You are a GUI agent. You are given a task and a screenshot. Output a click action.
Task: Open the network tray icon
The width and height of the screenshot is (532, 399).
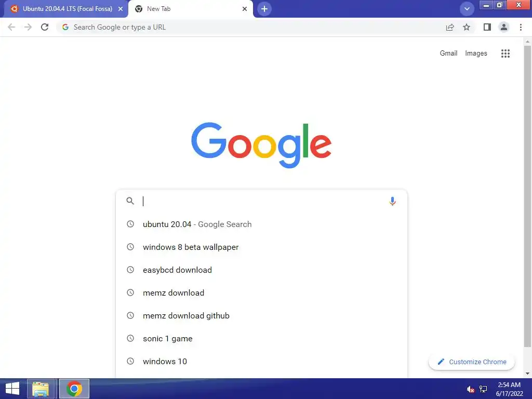[x=483, y=389]
